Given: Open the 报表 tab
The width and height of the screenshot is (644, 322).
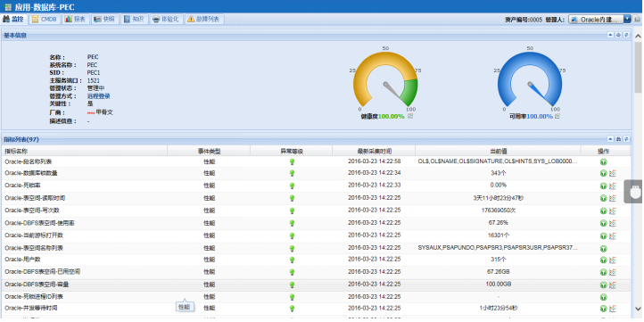Looking at the screenshot, I should tap(76, 20).
